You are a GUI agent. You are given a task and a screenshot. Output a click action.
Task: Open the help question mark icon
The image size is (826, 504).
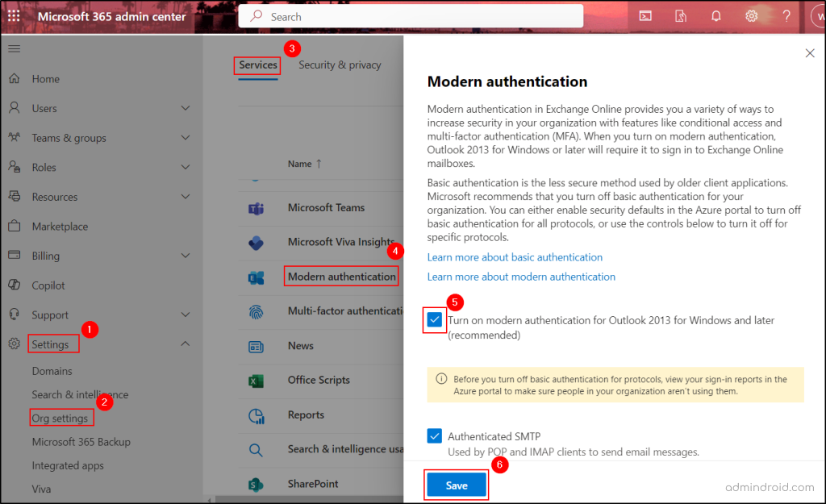pos(786,16)
